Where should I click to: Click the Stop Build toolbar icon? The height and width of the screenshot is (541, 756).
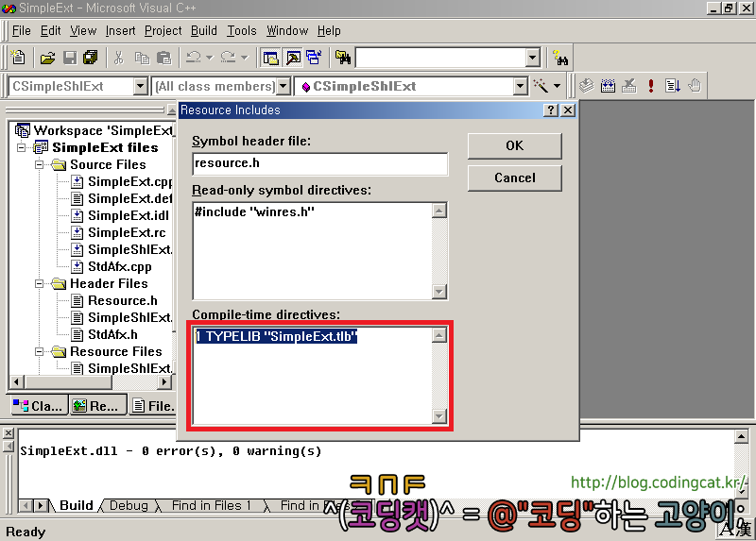629,86
